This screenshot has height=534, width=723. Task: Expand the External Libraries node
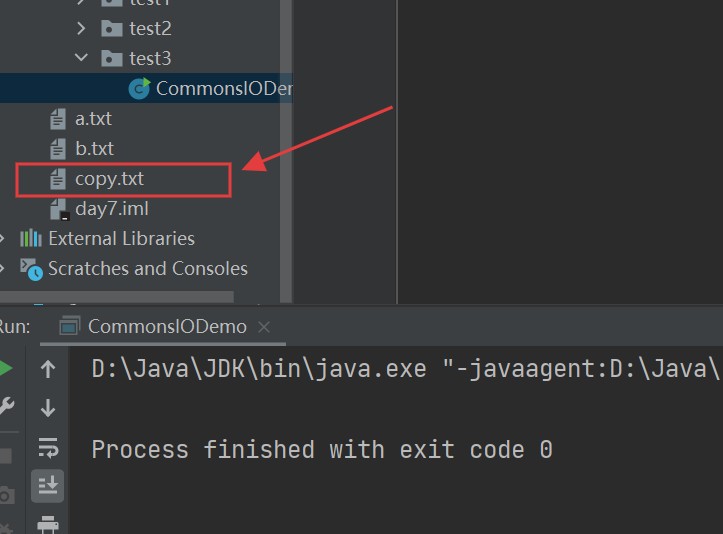click(3, 239)
